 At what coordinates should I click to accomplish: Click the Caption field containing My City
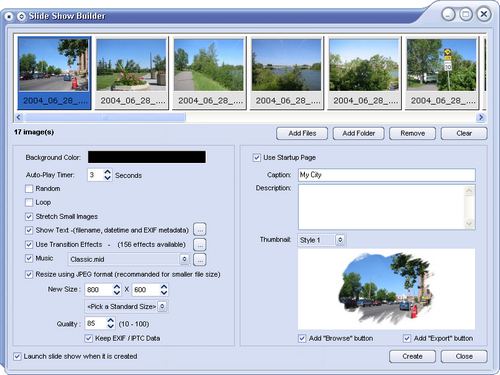coord(387,175)
